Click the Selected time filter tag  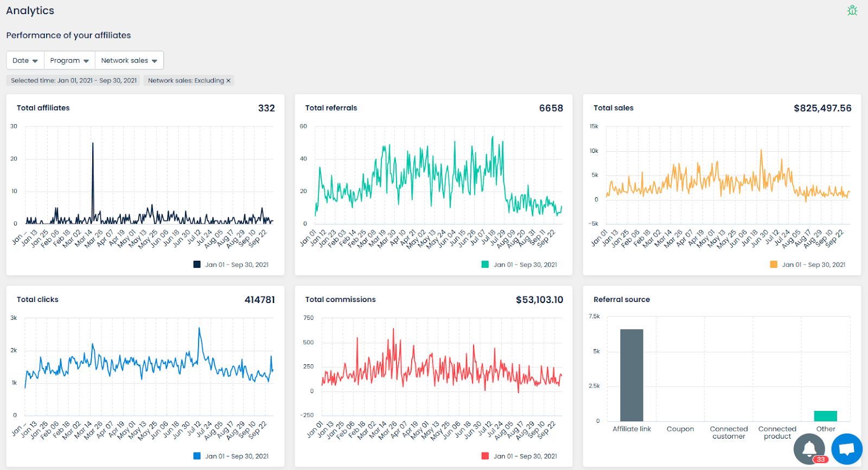(x=74, y=81)
